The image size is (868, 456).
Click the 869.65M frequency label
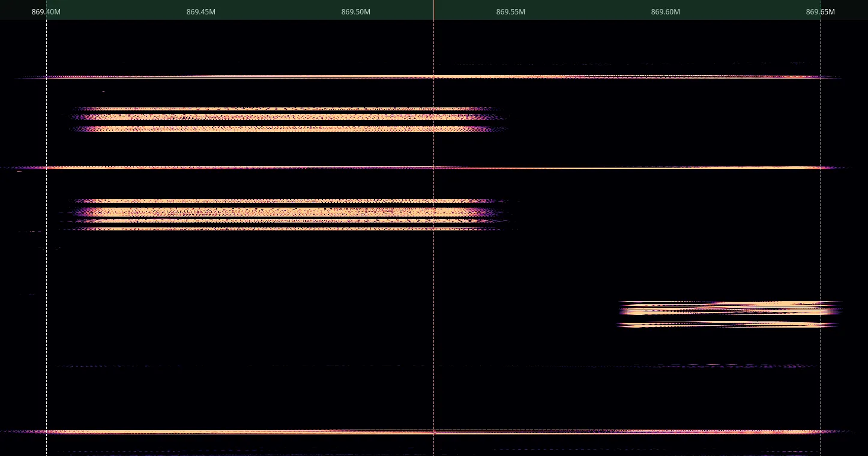821,12
